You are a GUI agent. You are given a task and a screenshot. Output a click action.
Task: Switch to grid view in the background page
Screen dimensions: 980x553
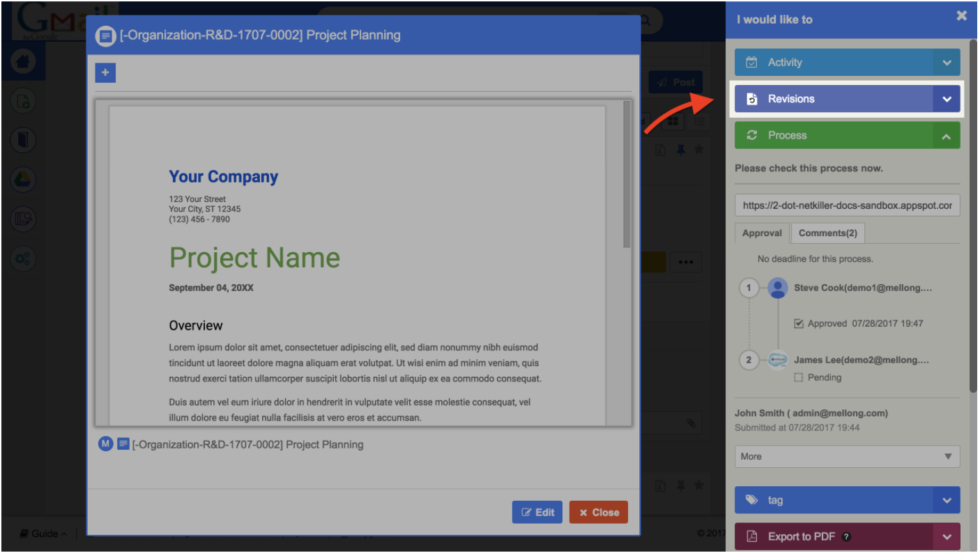point(673,121)
